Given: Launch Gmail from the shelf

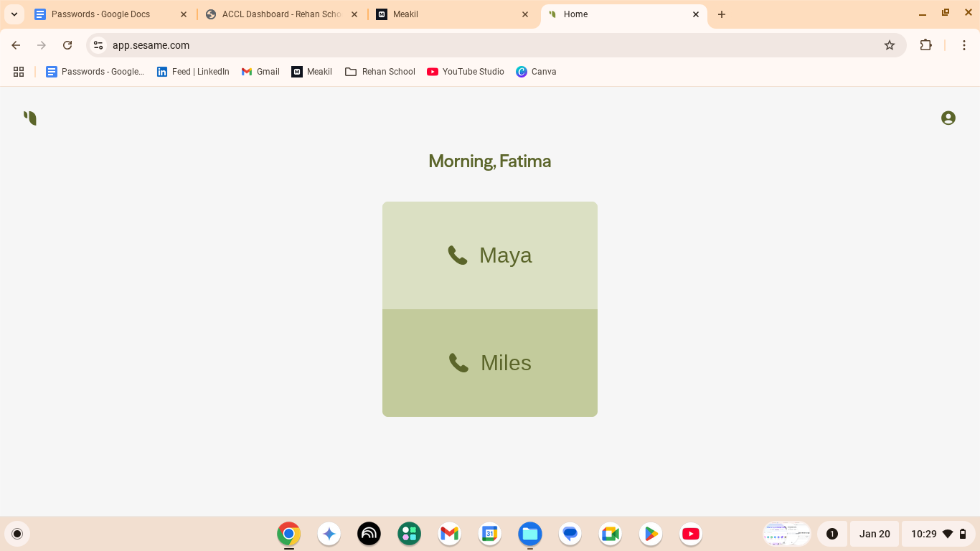Looking at the screenshot, I should coord(449,534).
